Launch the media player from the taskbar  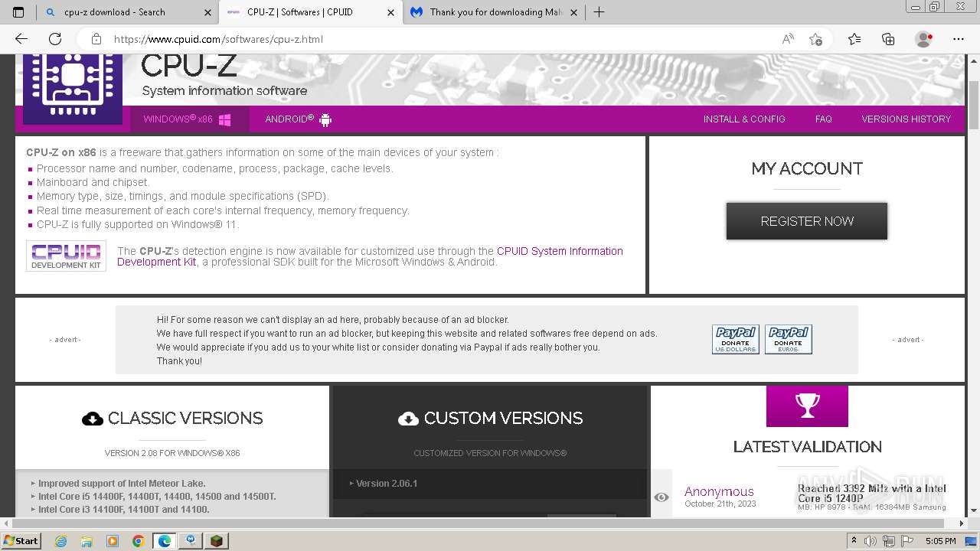pyautogui.click(x=113, y=541)
